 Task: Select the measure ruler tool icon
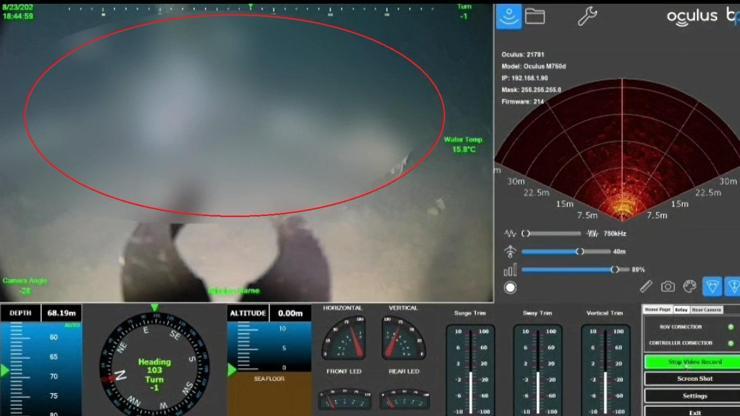[x=646, y=288]
